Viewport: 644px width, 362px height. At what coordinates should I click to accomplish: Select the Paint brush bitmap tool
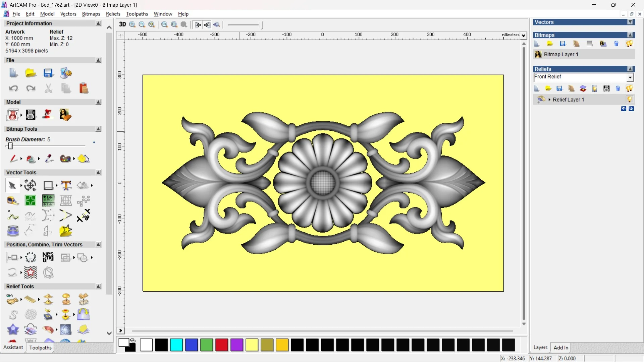(x=13, y=159)
